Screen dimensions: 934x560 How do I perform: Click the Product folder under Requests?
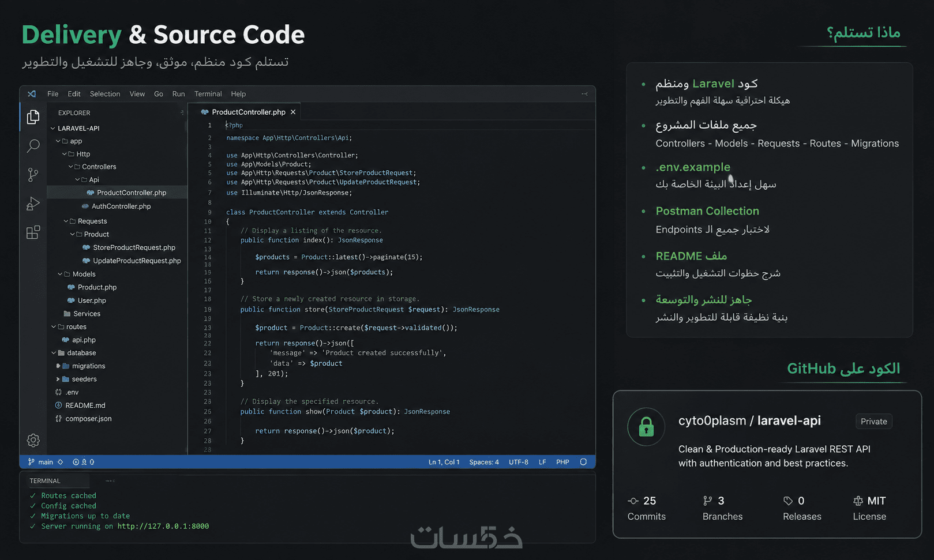click(x=96, y=234)
